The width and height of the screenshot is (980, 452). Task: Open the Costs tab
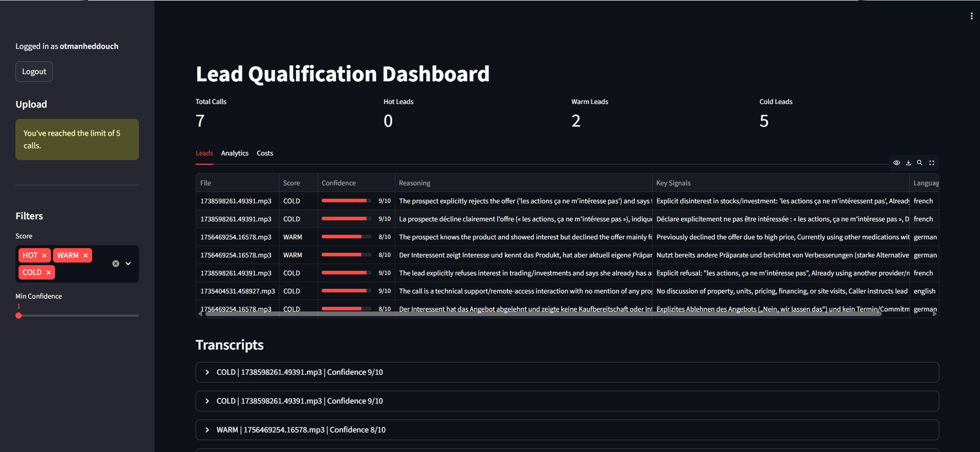pos(265,153)
